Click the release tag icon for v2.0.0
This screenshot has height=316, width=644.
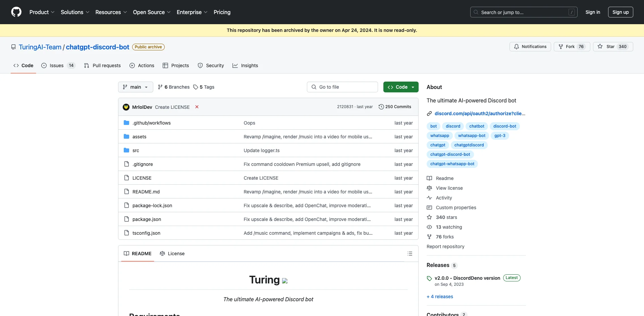click(x=429, y=278)
